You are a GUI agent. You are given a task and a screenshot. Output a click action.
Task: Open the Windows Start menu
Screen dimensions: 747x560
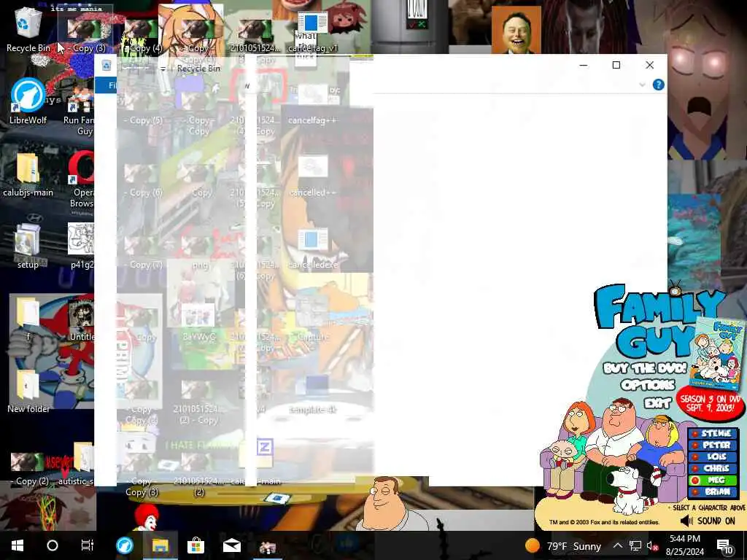click(x=18, y=545)
